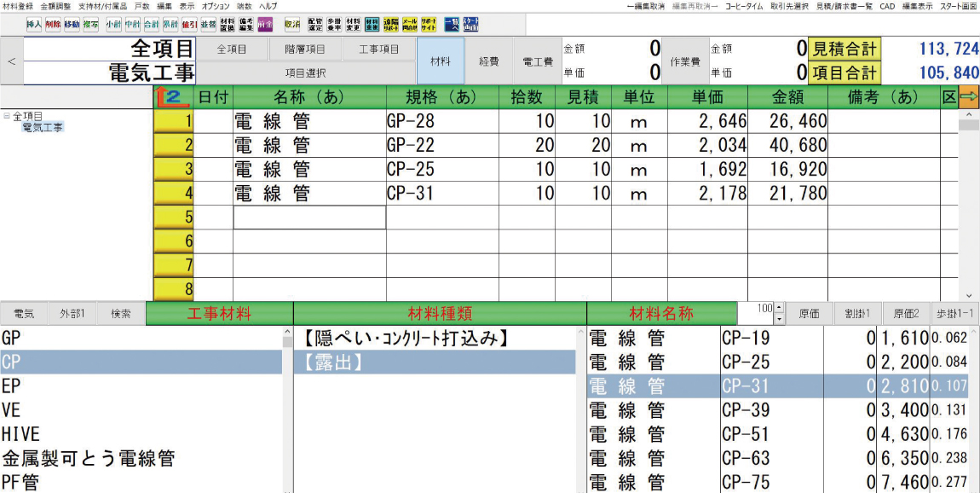This screenshot has width=980, height=493.
Task: Select 【隠ぺい･コンクリート打込み】 in 材料種類 list
Action: tap(435, 339)
